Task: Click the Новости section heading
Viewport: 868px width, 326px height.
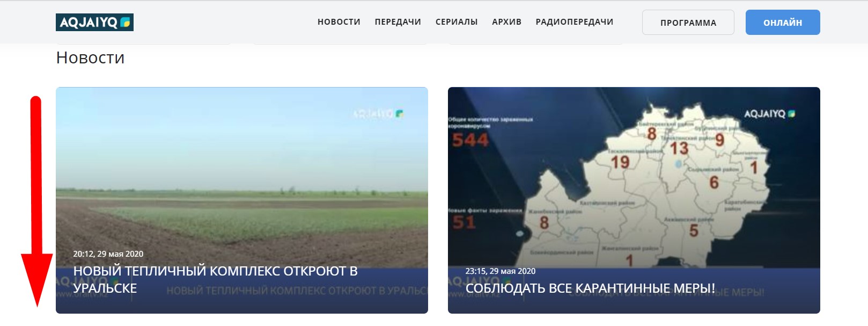Action: (x=90, y=57)
